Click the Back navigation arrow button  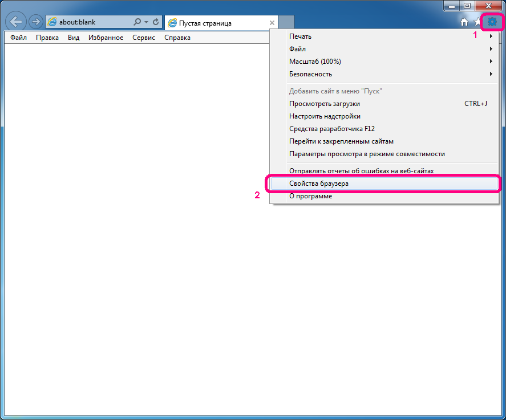(17, 22)
